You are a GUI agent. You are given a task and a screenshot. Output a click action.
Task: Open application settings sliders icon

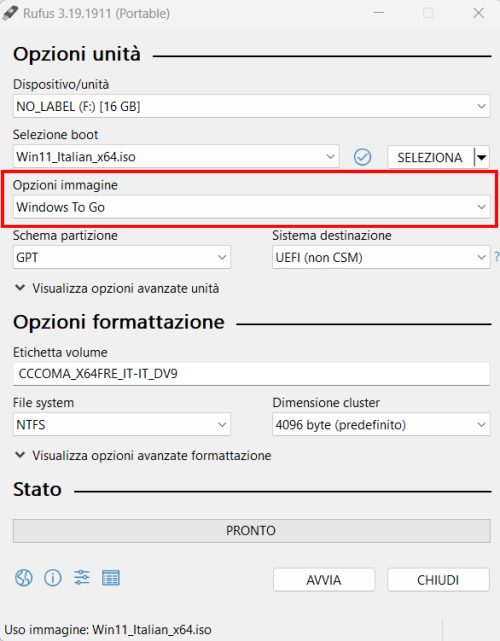82,578
